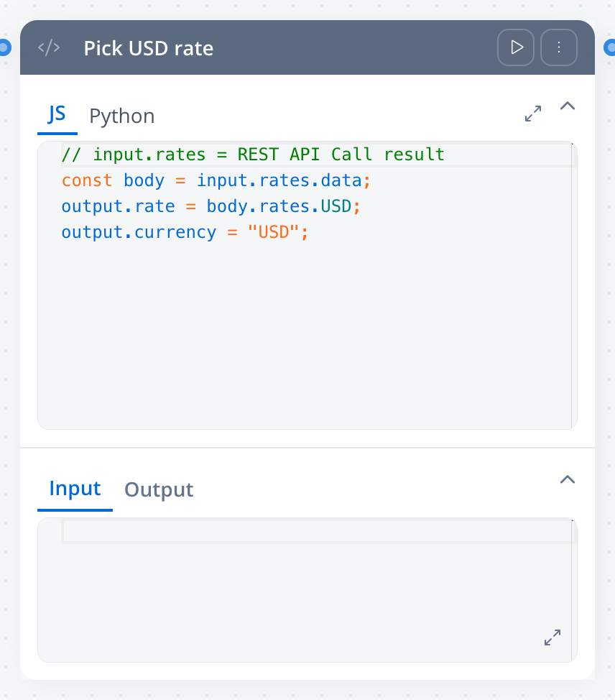
Task: Click the 'output.rate = body.rates.USD;' line
Action: (x=211, y=206)
